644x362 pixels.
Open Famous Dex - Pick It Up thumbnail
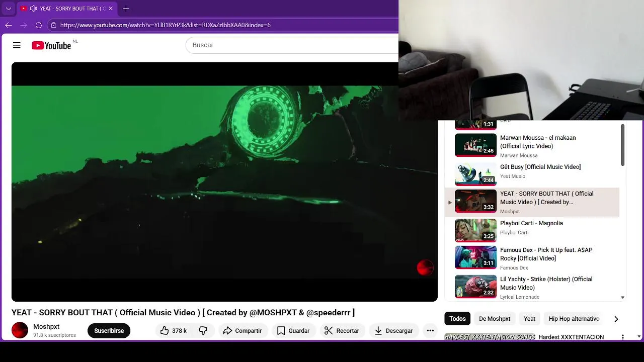coord(475,257)
